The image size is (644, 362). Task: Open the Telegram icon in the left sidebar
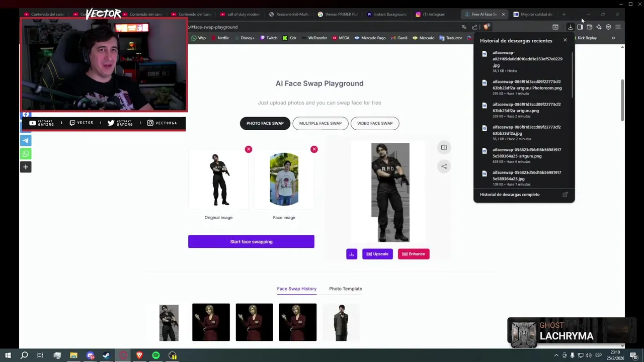point(26,141)
